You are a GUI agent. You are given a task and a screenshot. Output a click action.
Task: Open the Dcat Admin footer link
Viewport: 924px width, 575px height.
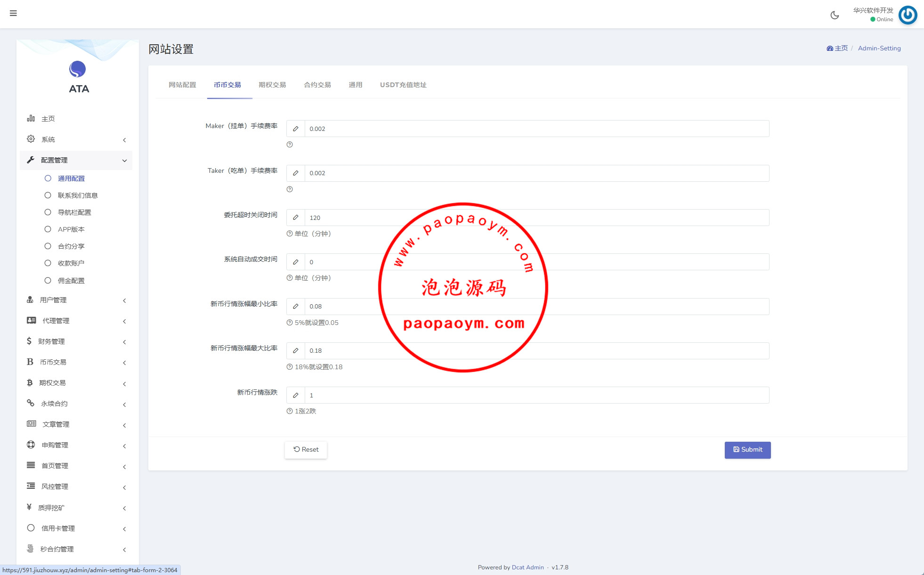coord(527,567)
